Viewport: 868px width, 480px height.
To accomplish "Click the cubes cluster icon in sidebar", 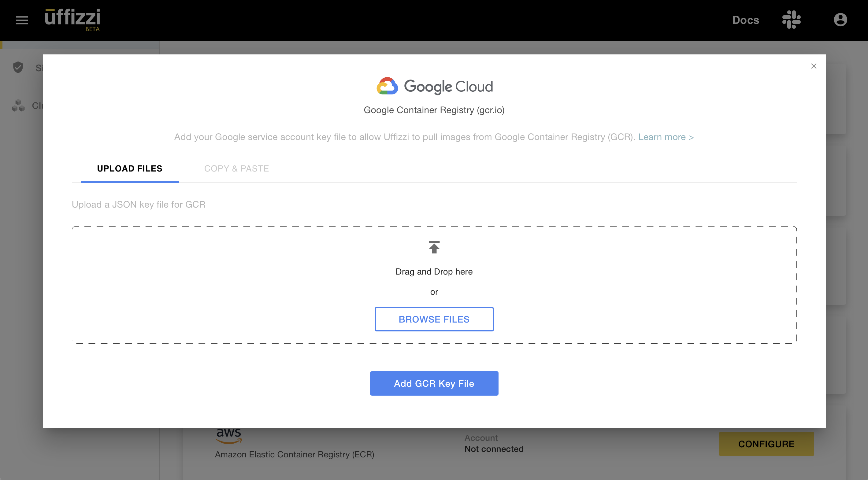I will 18,105.
